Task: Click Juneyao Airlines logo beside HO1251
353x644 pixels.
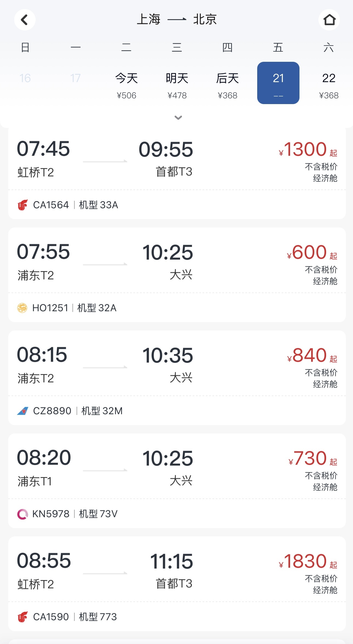Action: [22, 308]
